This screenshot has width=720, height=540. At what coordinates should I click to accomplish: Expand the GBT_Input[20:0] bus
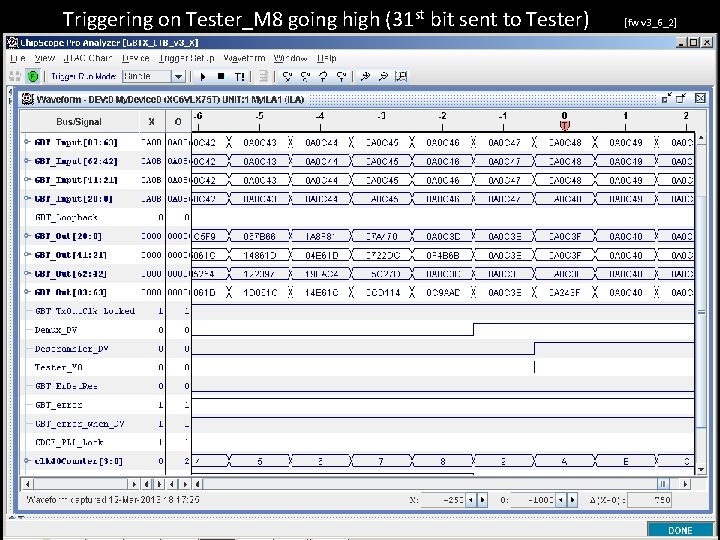point(27,199)
